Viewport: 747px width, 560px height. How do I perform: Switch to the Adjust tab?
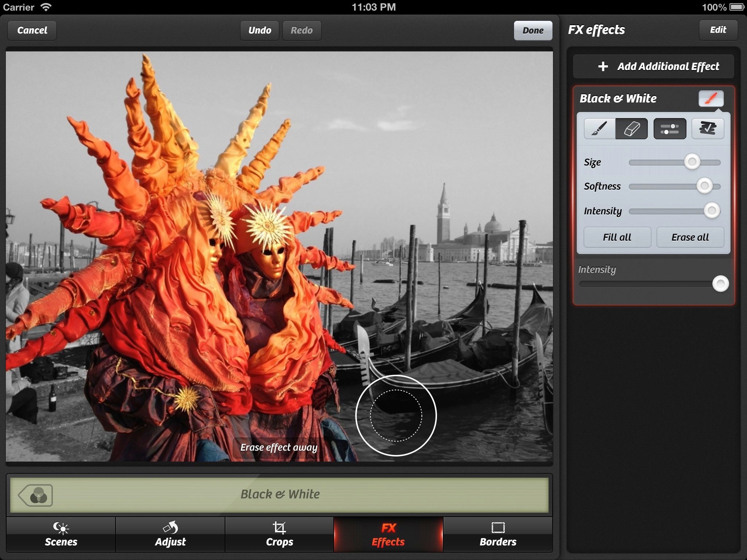click(x=170, y=534)
